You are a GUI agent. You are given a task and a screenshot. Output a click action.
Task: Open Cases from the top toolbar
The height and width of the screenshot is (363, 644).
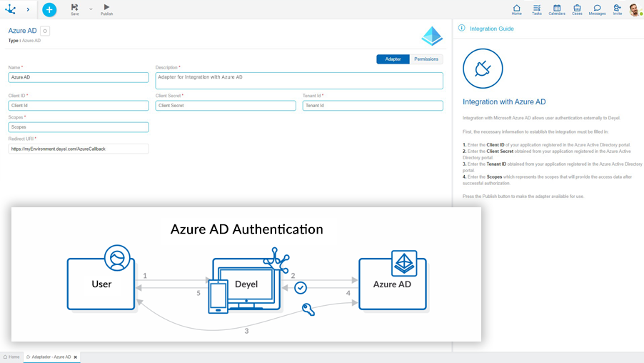pos(577,9)
